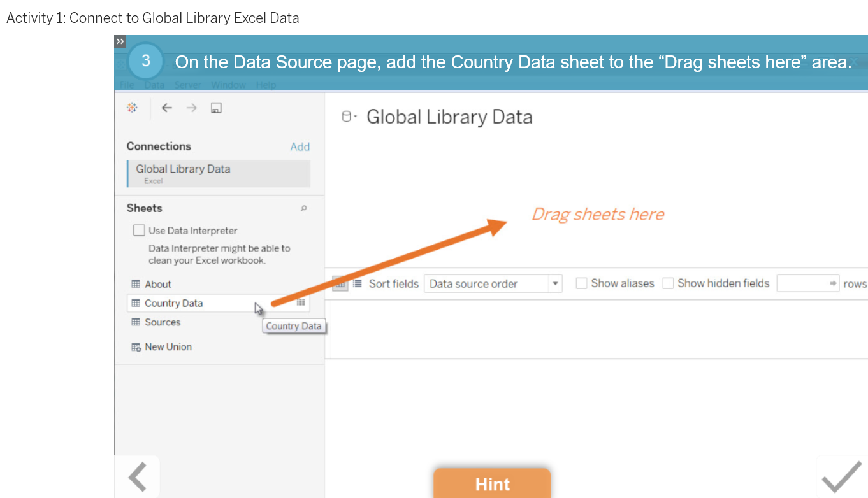Switch to preview grid view icon
The width and height of the screenshot is (868, 498).
pyautogui.click(x=340, y=283)
